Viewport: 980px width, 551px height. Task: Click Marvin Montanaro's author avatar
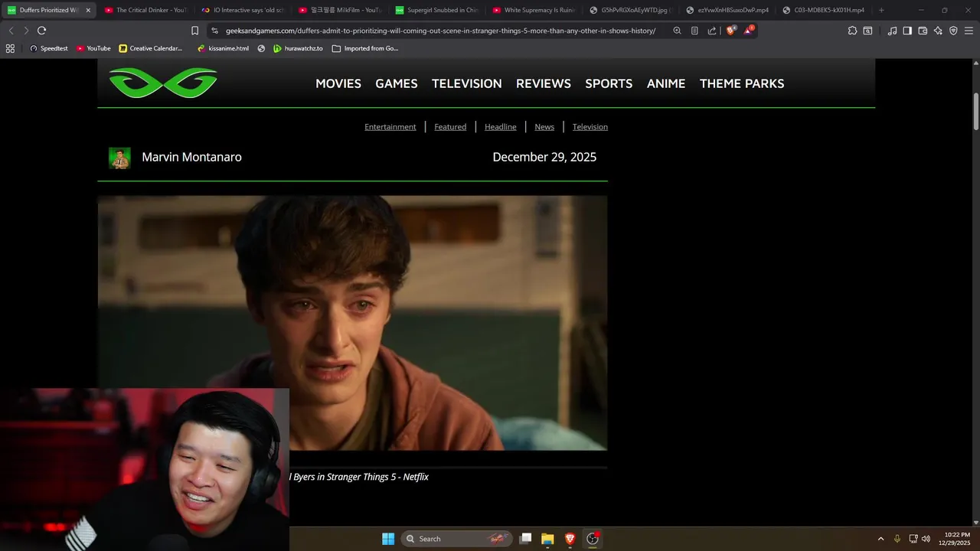pyautogui.click(x=119, y=158)
